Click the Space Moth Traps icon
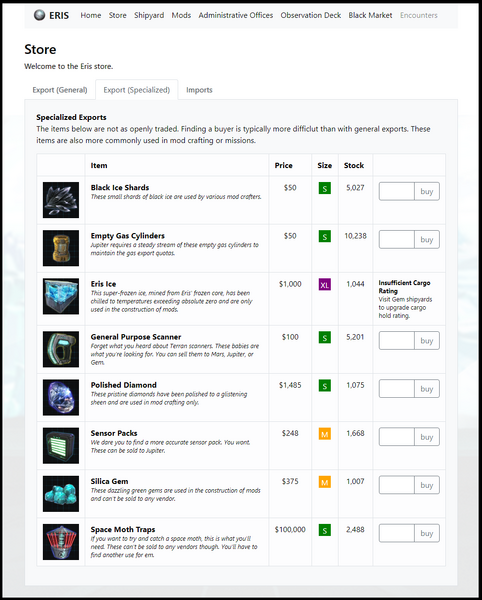Viewport: 482px width, 600px height. 61,542
